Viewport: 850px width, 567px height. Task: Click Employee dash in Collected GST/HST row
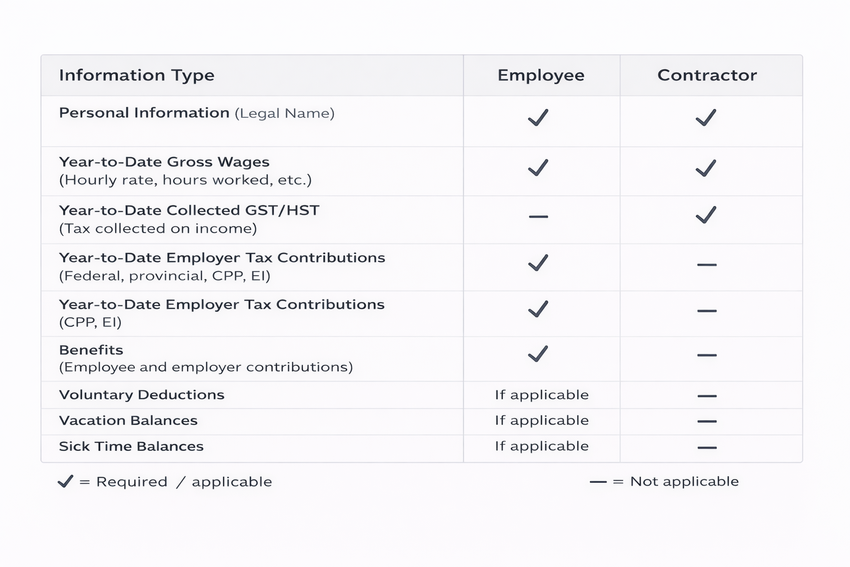coord(538,216)
